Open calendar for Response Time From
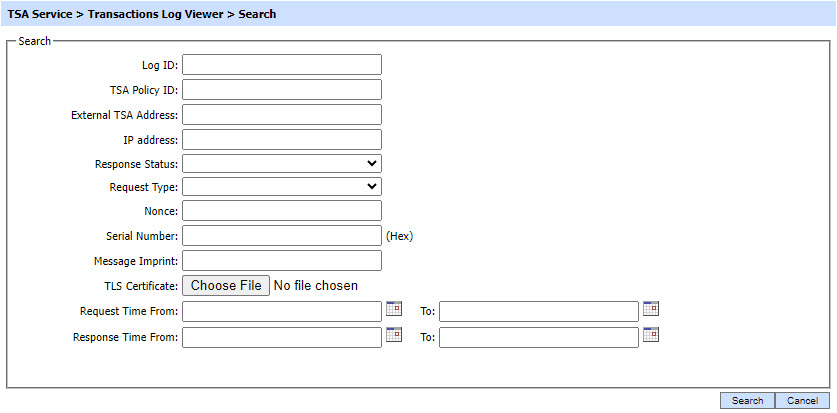Image resolution: width=837 pixels, height=413 pixels. (394, 335)
